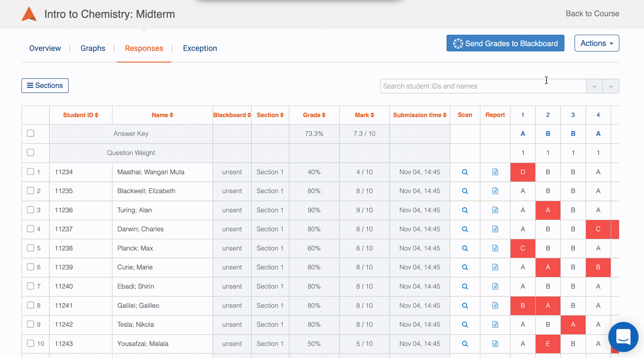Sort table by Grade column
This screenshot has height=358, width=644.
[x=314, y=115]
